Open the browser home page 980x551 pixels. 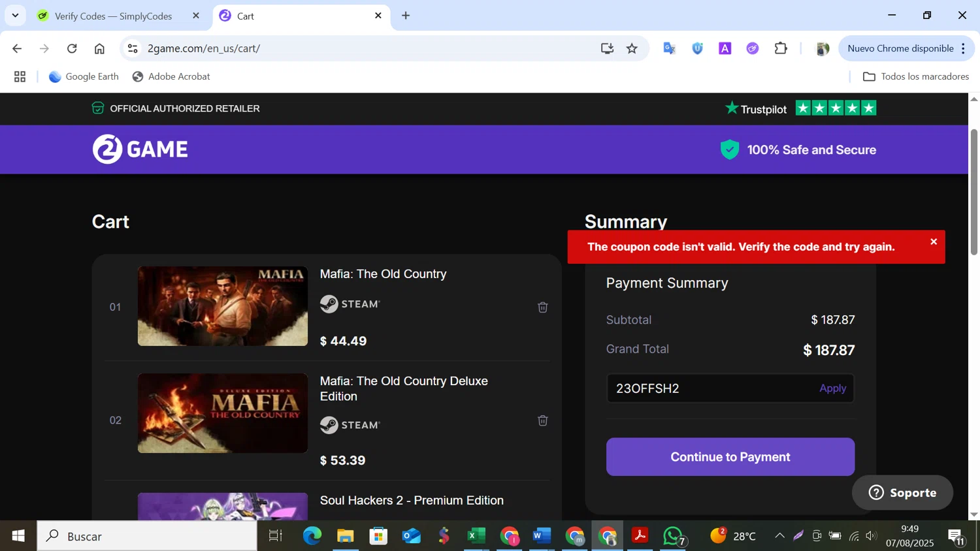(x=99, y=48)
